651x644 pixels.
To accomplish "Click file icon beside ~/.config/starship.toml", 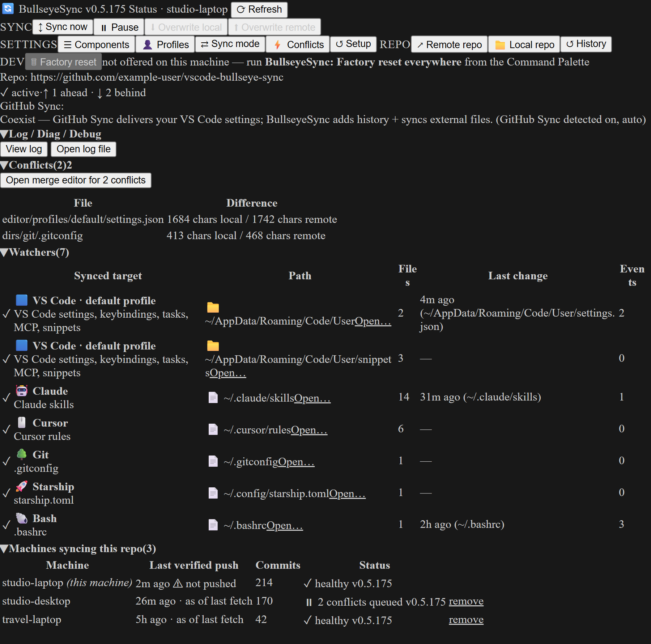I will pyautogui.click(x=213, y=493).
